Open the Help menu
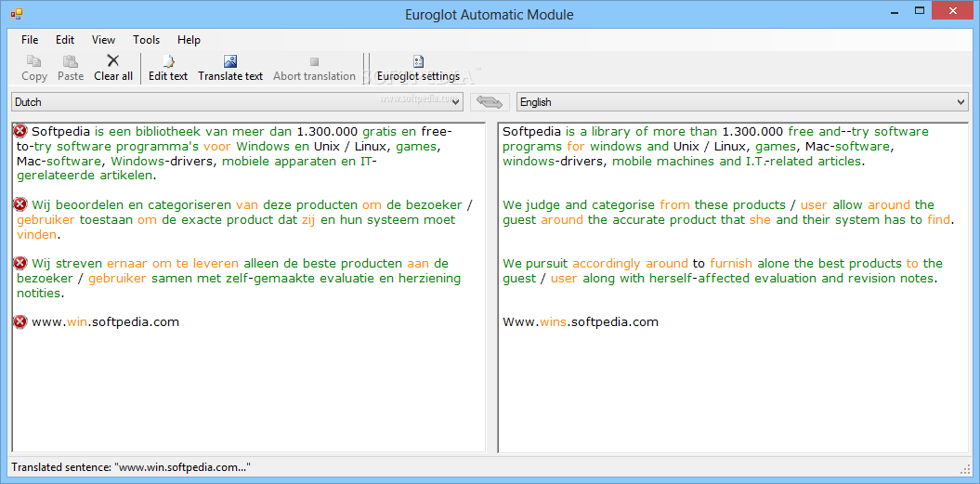Image resolution: width=980 pixels, height=484 pixels. click(x=189, y=40)
